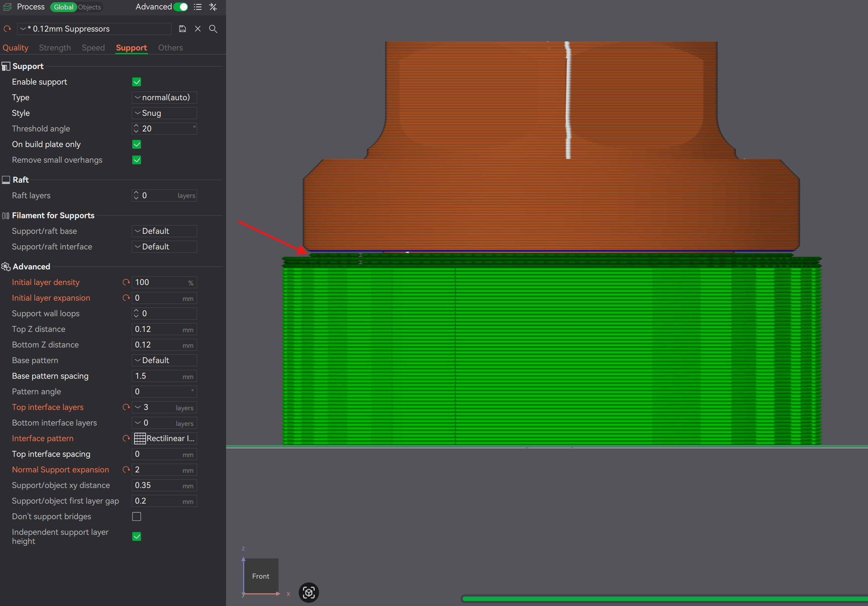Reset preset with top-left undo arrow

tap(7, 29)
